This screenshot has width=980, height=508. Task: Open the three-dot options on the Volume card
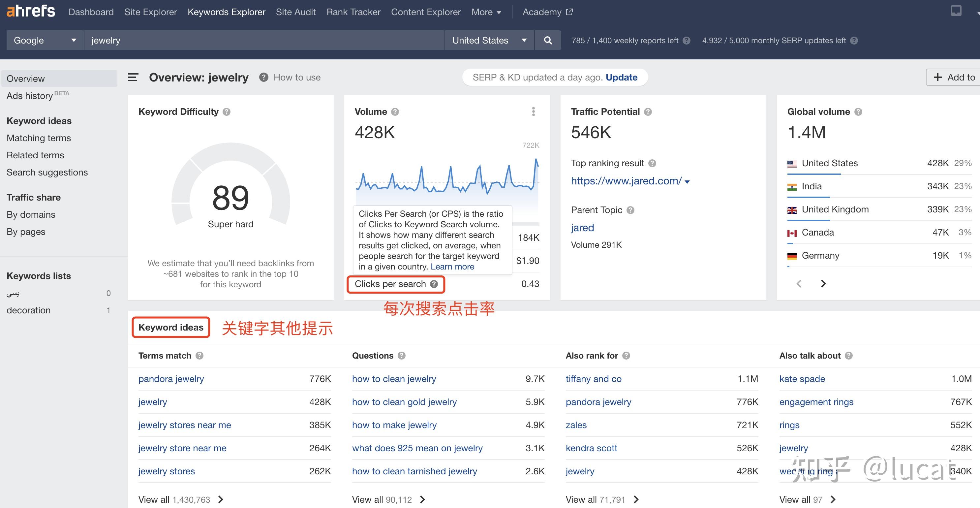(534, 111)
